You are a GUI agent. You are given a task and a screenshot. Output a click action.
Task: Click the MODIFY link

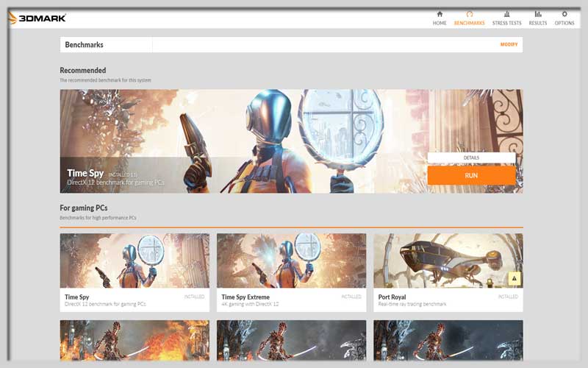(509, 44)
